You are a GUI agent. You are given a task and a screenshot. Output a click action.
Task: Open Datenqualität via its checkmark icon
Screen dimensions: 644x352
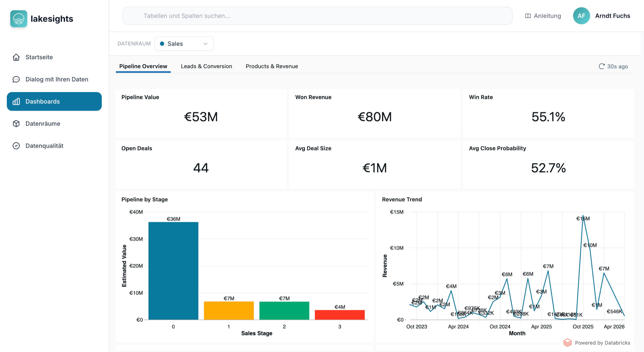click(x=16, y=146)
